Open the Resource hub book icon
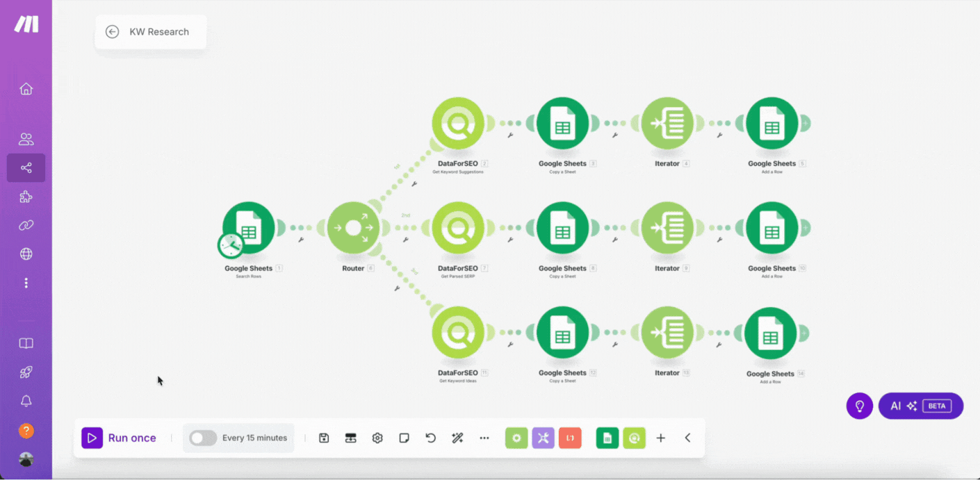 point(26,344)
